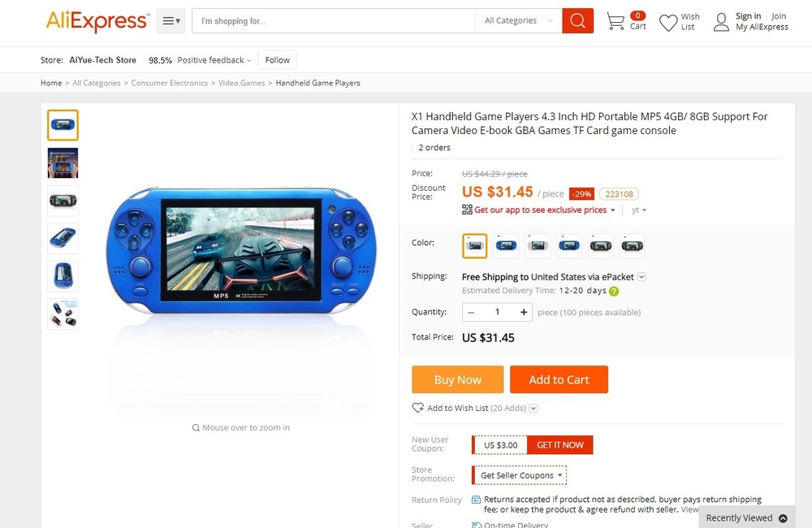Click the Add to Wish List heart icon
The image size is (812, 528).
pyautogui.click(x=418, y=408)
